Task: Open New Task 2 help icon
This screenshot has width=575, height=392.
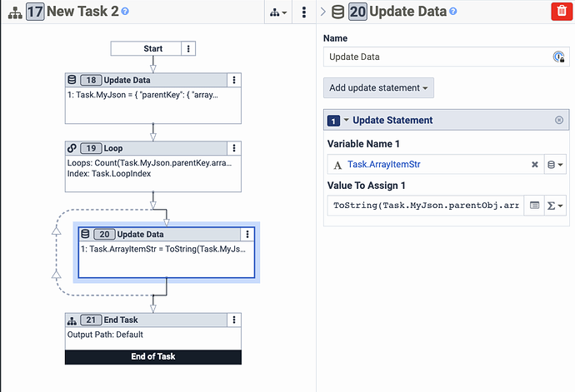Action: [125, 12]
